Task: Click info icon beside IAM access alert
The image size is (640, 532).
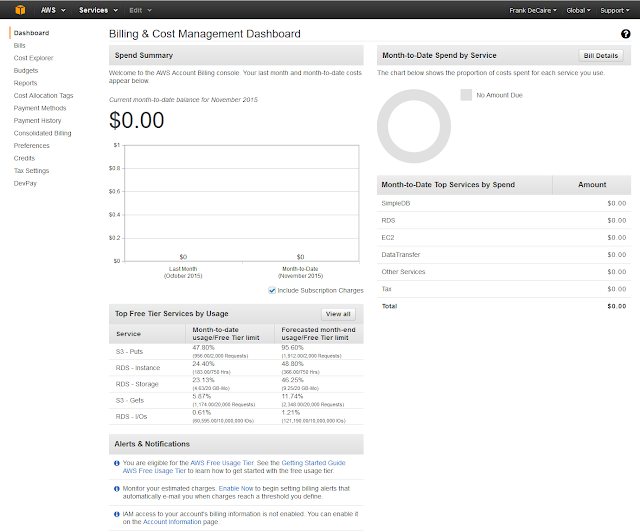Action: click(x=116, y=514)
